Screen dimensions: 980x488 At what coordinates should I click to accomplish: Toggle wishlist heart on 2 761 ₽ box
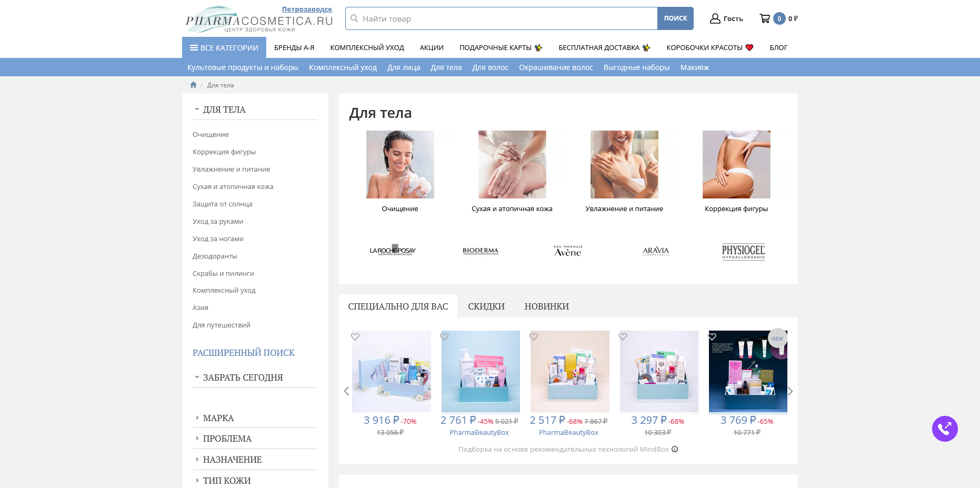tap(444, 336)
